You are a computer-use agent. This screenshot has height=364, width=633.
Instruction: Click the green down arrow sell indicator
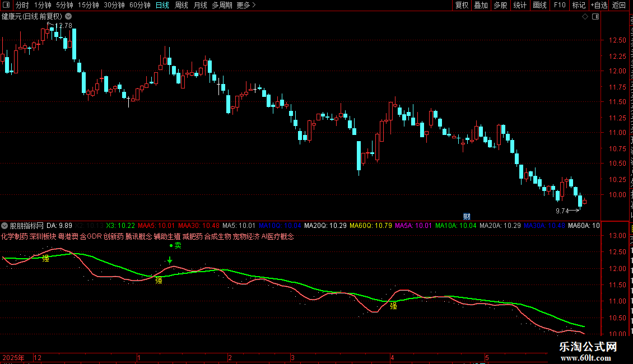click(170, 260)
